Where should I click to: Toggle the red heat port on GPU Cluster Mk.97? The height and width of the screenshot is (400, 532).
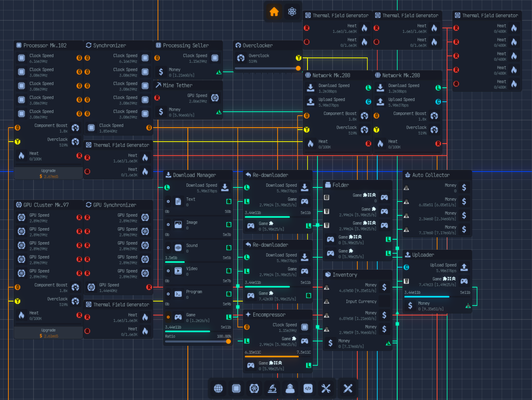point(79,315)
